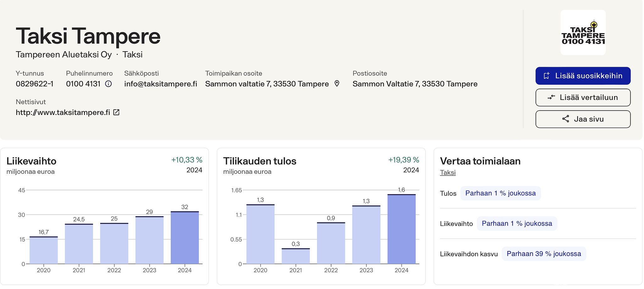
Task: Click the Parhaan 39 % joukossa badge
Action: 544,254
